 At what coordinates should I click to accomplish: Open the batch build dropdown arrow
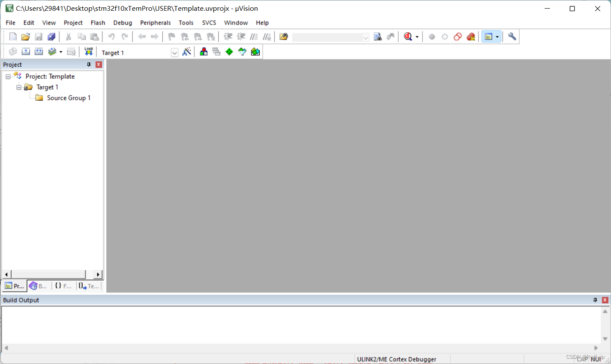pyautogui.click(x=61, y=52)
